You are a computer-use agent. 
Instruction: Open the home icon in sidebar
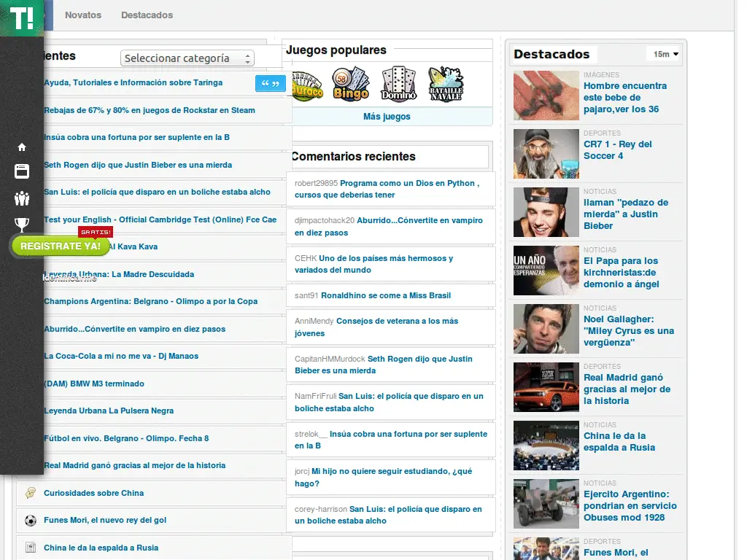coord(22,147)
